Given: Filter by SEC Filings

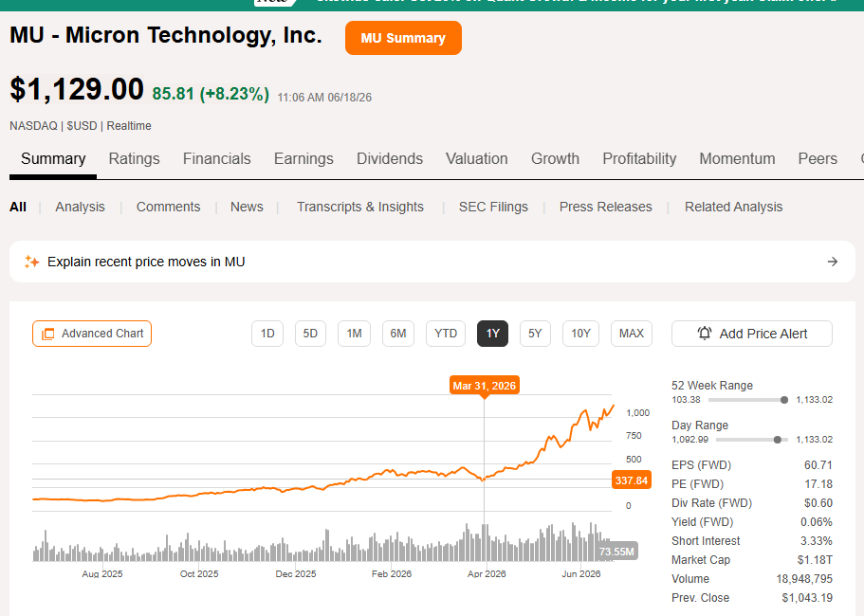Looking at the screenshot, I should (x=493, y=207).
